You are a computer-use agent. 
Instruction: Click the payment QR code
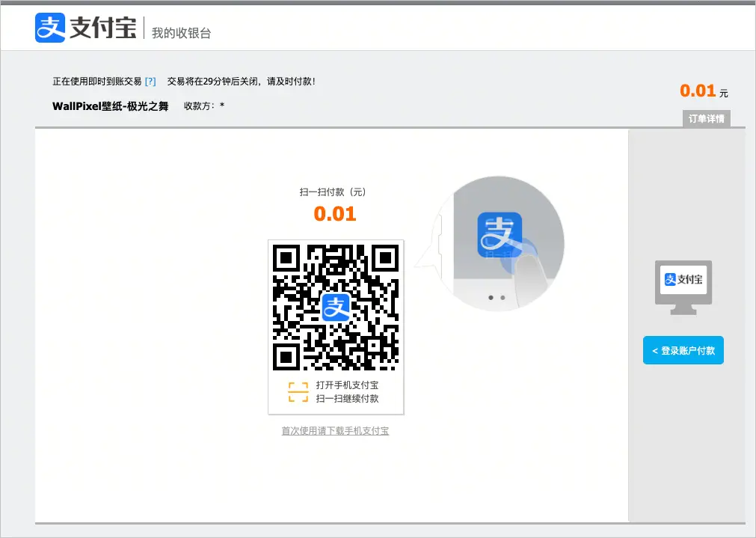[336, 308]
